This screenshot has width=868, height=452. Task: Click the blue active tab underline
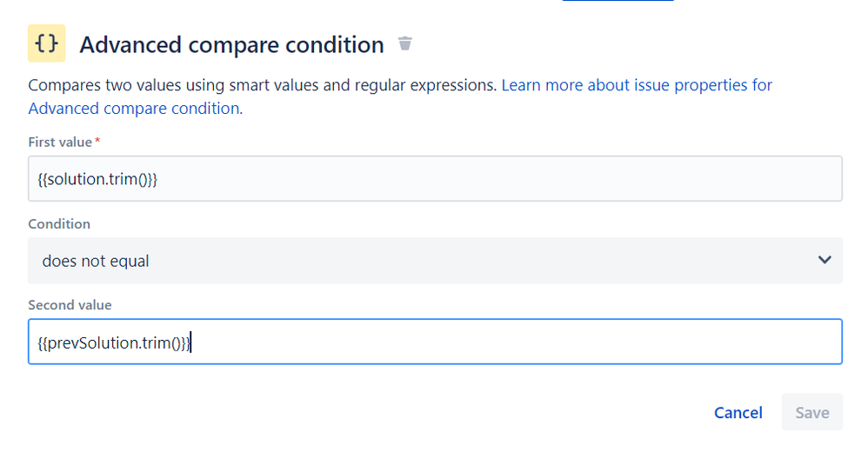618,1
